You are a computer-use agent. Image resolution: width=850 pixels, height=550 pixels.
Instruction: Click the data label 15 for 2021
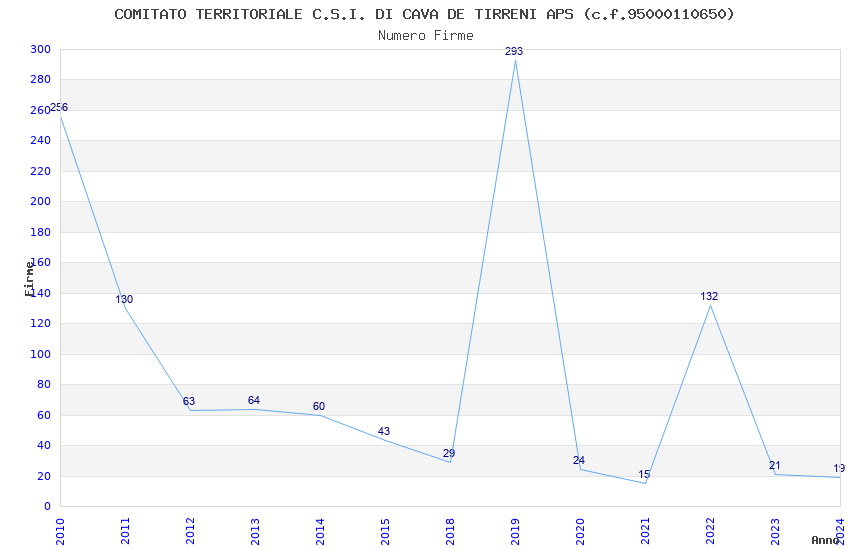(x=644, y=474)
